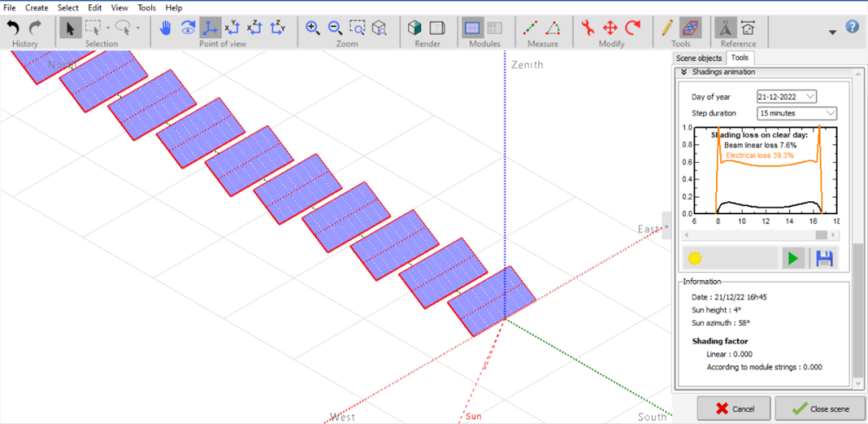The image size is (868, 424).
Task: Click the Cancel button
Action: tap(733, 408)
